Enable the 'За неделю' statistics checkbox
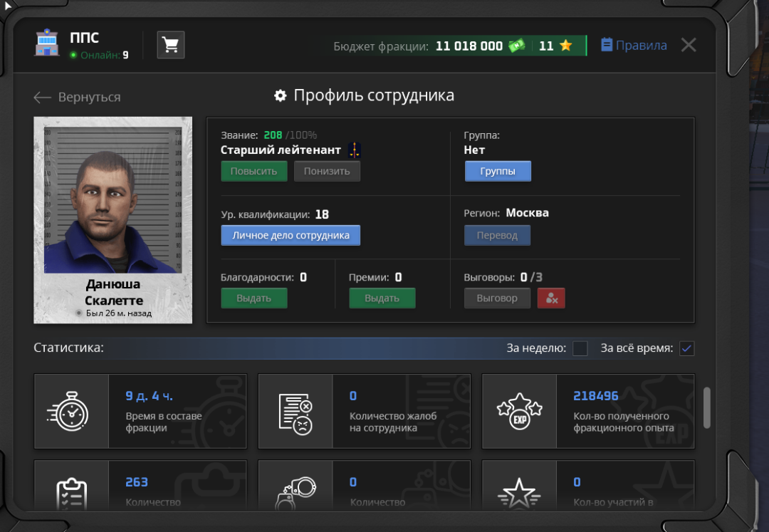 pyautogui.click(x=580, y=348)
